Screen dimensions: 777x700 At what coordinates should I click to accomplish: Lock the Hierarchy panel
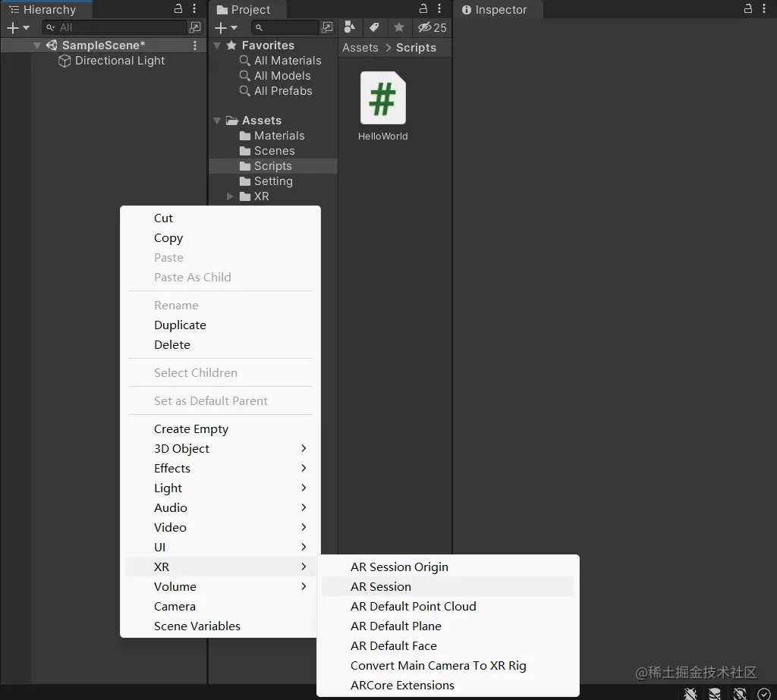(x=178, y=8)
